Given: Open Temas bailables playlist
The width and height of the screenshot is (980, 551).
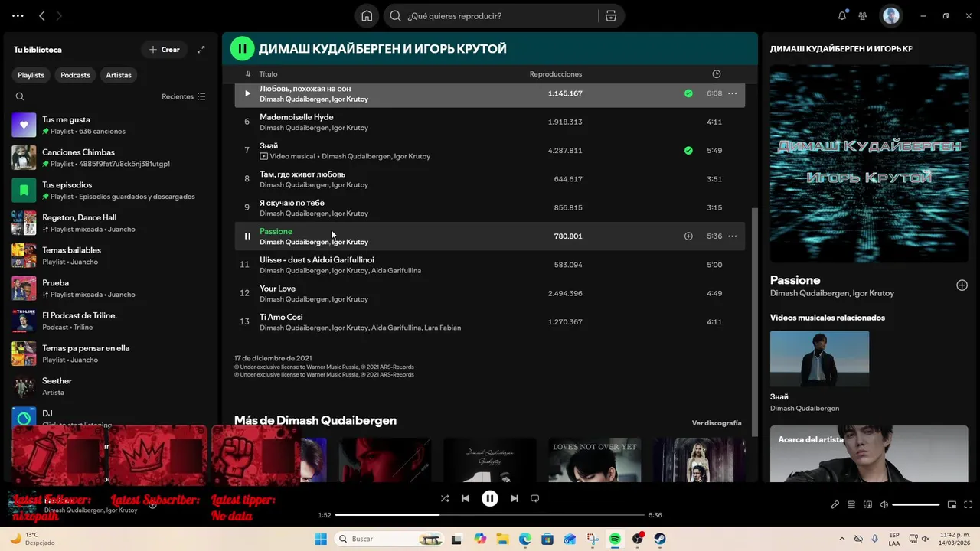Looking at the screenshot, I should pyautogui.click(x=110, y=256).
